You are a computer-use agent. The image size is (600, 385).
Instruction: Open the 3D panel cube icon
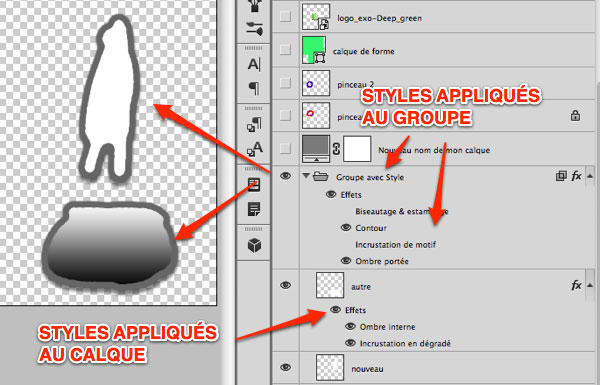254,245
